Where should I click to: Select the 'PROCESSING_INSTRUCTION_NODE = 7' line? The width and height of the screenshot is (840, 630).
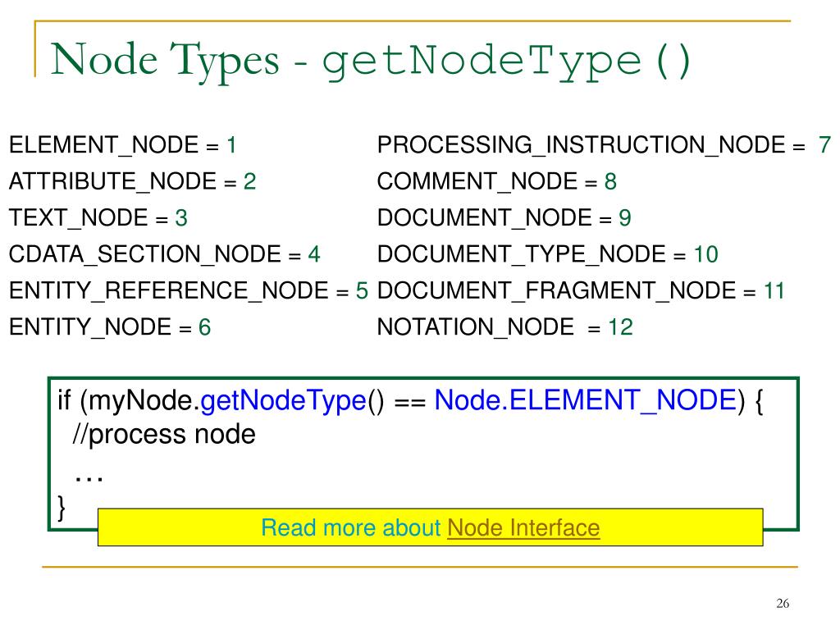tap(605, 145)
